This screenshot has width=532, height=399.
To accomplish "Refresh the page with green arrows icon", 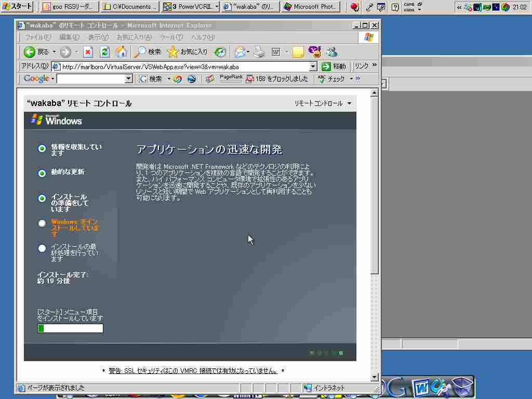I will tap(104, 52).
